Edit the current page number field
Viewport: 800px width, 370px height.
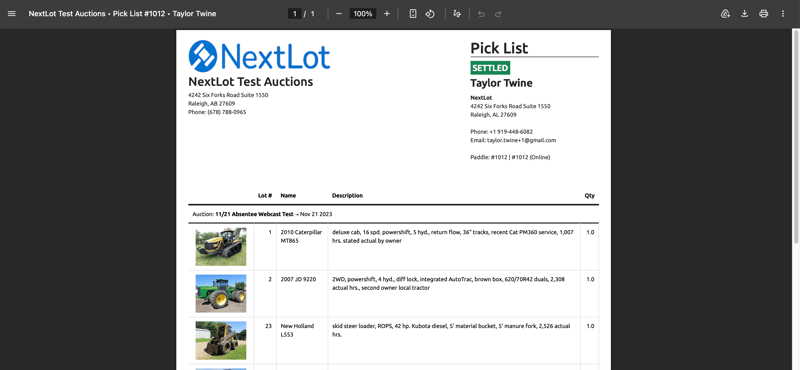click(x=294, y=14)
